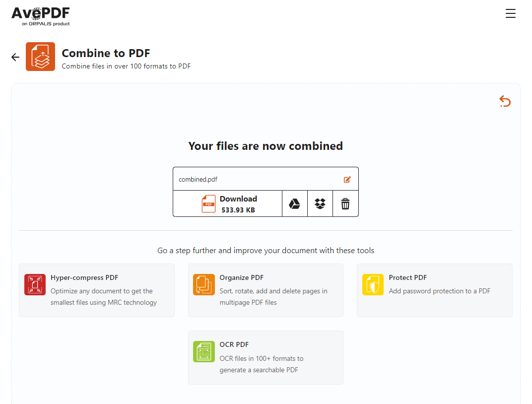Edit the combined.pdf filename with pencil icon
This screenshot has height=404, width=532.
coord(347,180)
